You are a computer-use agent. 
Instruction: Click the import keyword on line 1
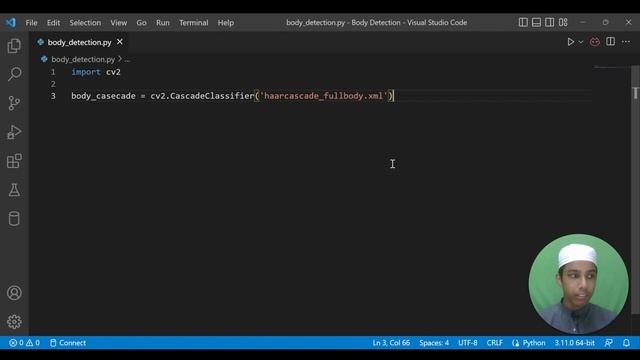pyautogui.click(x=86, y=72)
